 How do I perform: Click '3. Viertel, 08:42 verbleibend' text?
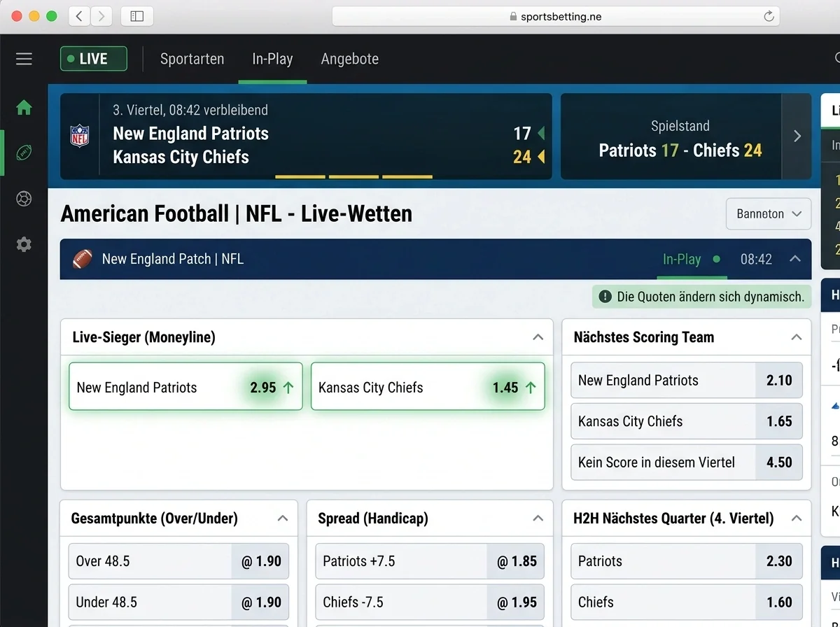click(190, 110)
